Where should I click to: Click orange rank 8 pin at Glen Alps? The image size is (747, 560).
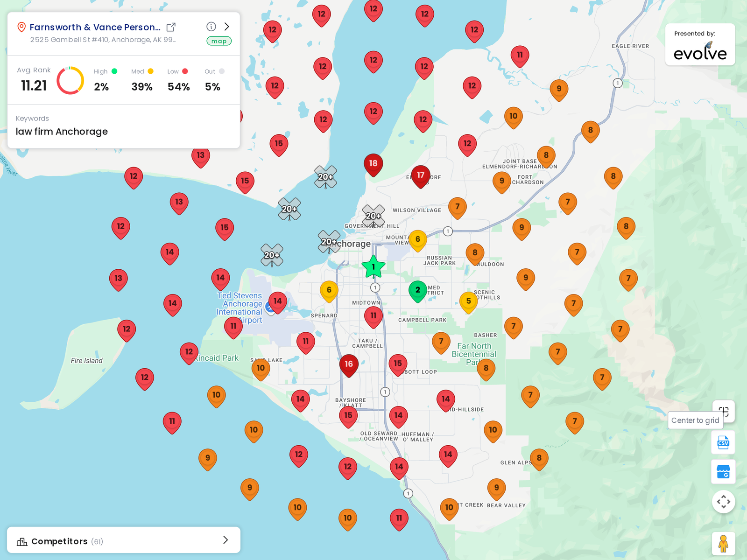click(539, 459)
